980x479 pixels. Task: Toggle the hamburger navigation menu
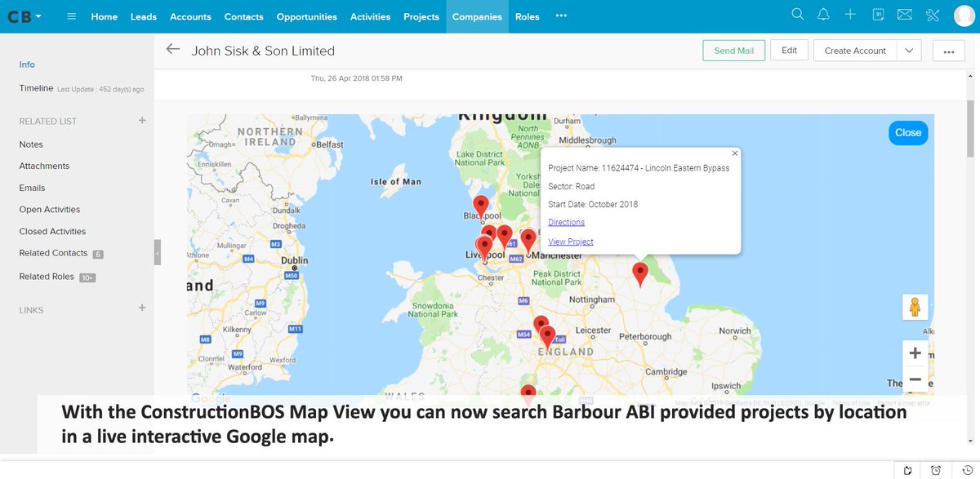pyautogui.click(x=71, y=16)
